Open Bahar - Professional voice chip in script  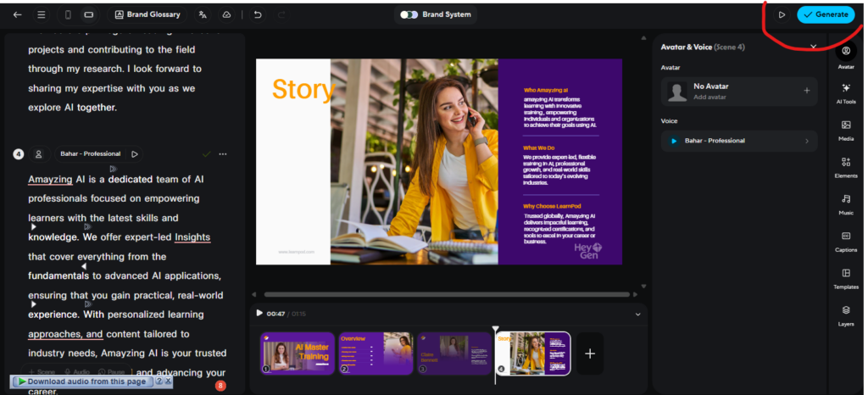(90, 154)
